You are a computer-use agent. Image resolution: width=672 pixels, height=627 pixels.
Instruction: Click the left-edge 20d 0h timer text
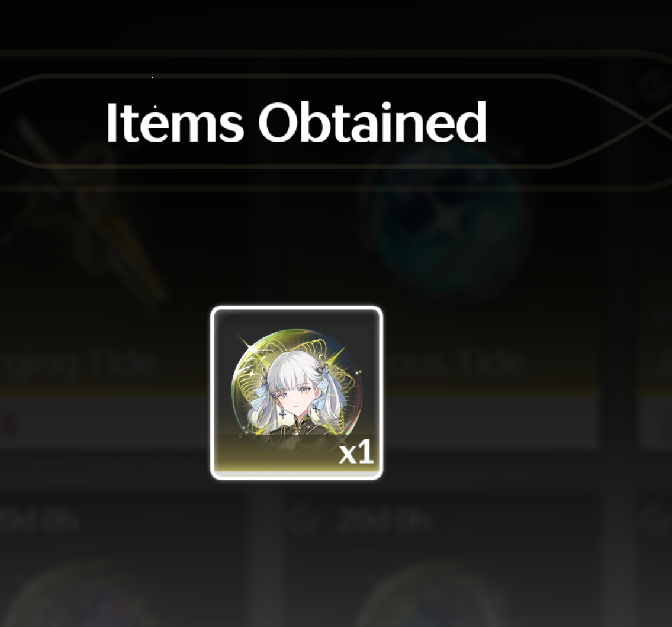38,520
